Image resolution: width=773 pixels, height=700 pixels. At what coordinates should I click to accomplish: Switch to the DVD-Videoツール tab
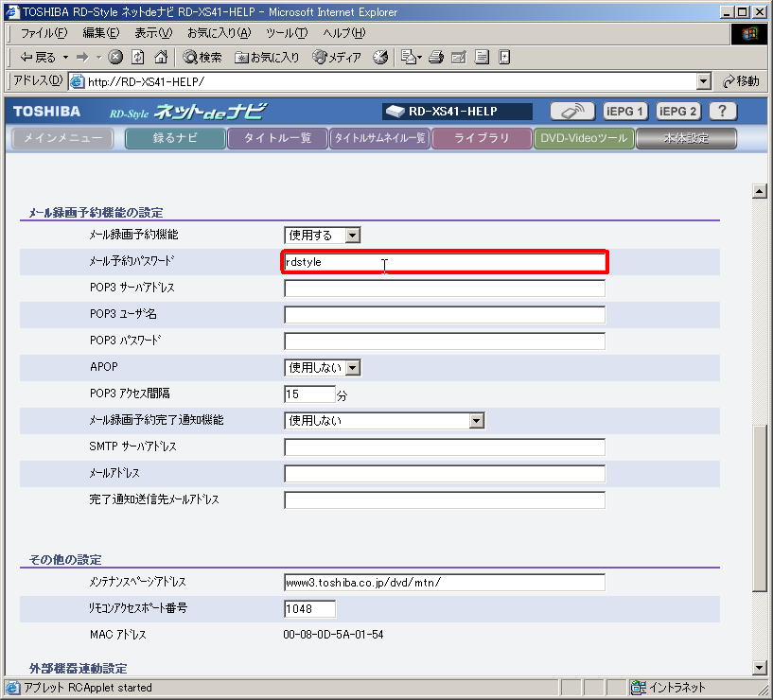point(584,138)
